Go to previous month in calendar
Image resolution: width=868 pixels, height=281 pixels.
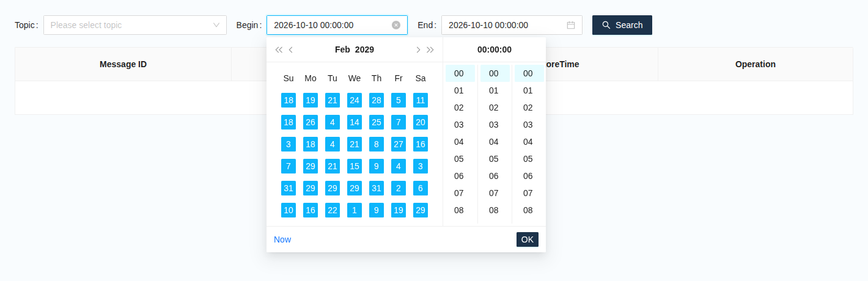pyautogui.click(x=291, y=50)
